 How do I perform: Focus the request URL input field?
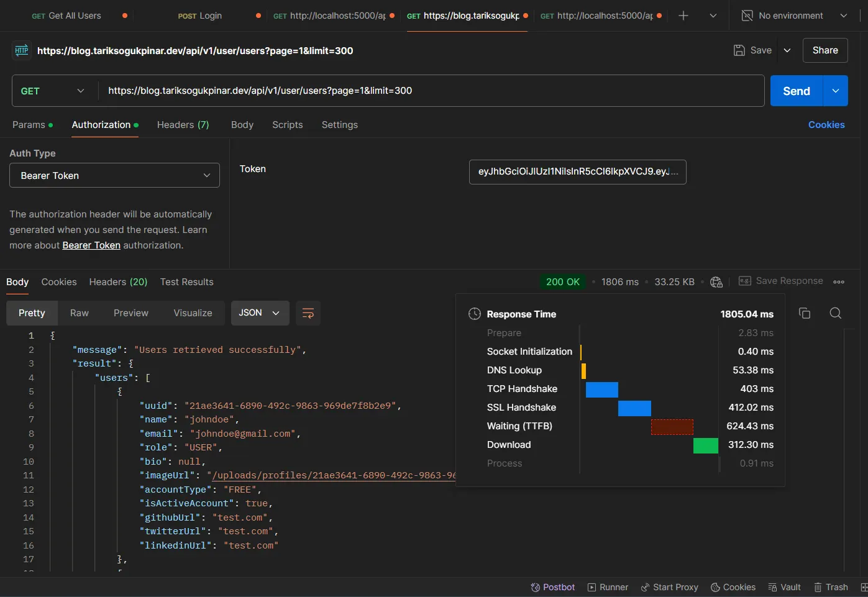coord(432,91)
